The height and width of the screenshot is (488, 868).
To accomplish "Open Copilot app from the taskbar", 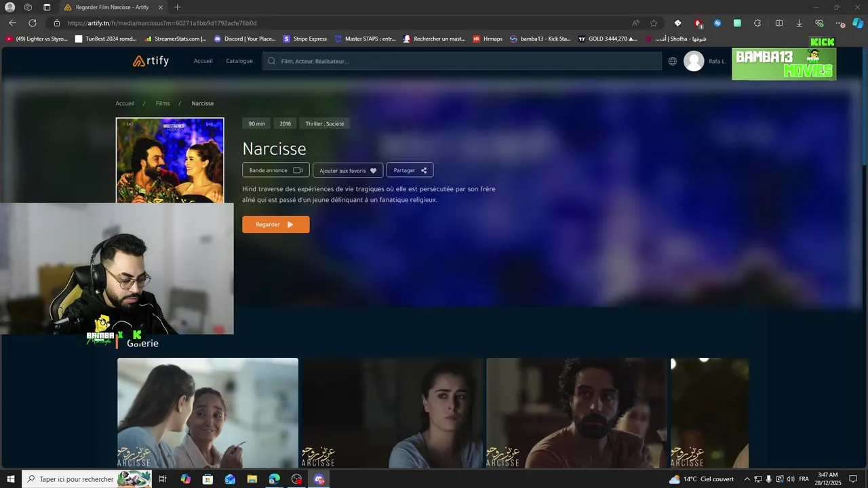I will (186, 479).
